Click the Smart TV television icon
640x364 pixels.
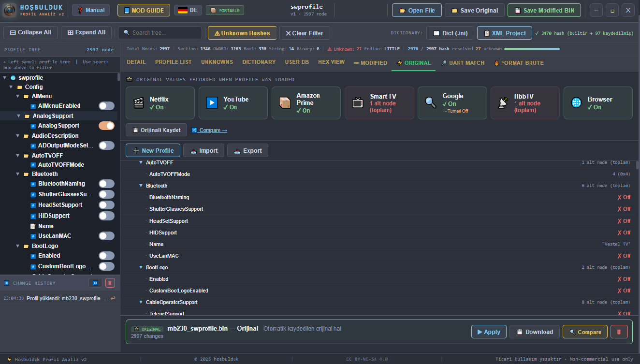pyautogui.click(x=358, y=102)
